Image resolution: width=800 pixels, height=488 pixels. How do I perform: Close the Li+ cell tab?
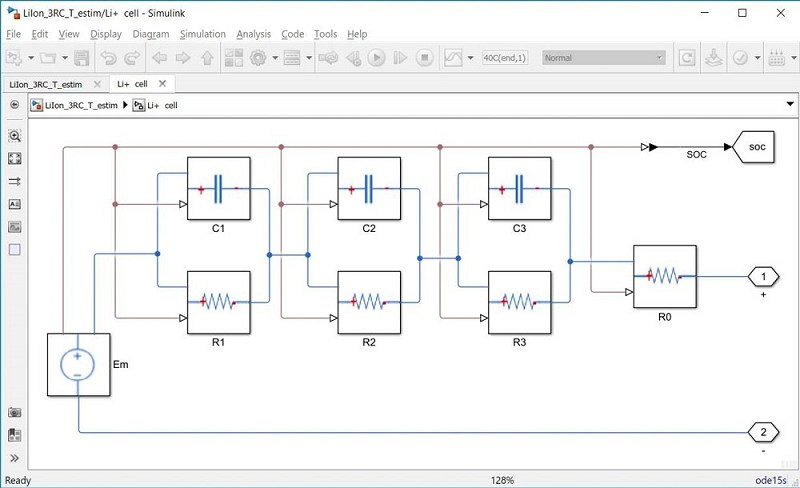pyautogui.click(x=164, y=84)
